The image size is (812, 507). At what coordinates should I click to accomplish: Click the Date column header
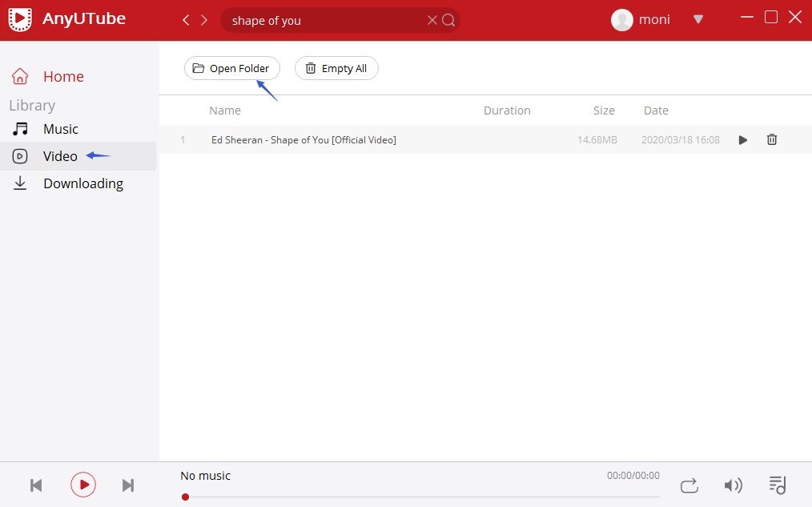click(656, 111)
